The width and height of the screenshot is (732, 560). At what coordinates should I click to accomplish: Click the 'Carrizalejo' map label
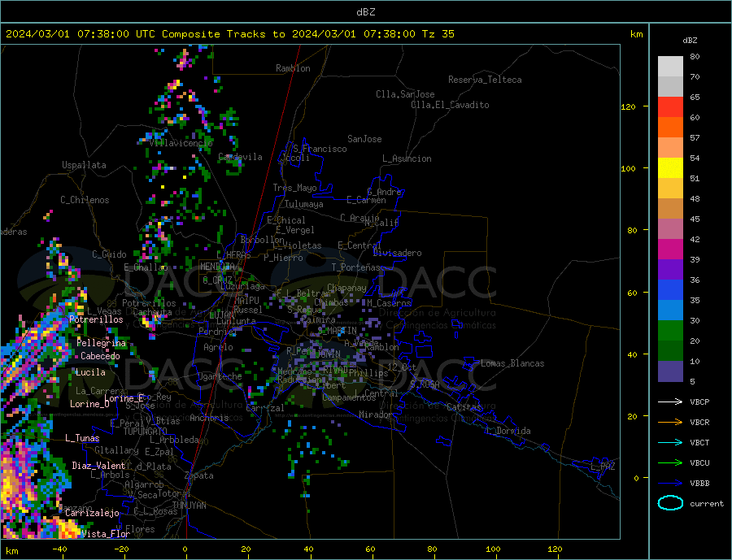point(92,514)
